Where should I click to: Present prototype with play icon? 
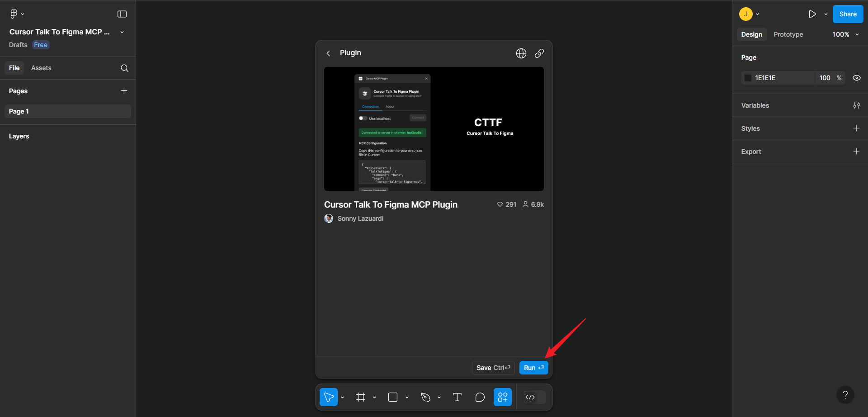(812, 14)
